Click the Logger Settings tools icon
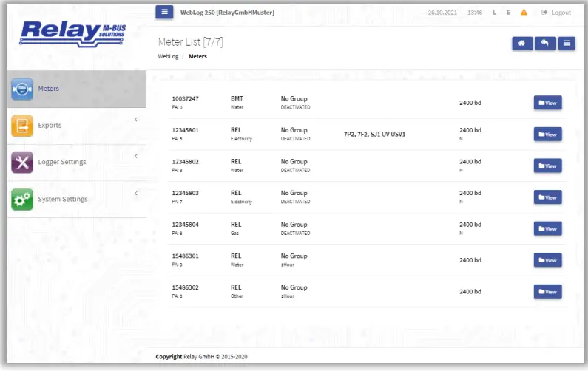 tap(22, 163)
